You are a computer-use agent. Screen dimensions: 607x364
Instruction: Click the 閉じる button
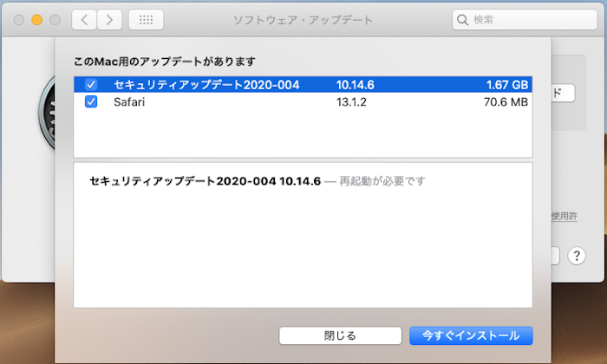point(340,335)
